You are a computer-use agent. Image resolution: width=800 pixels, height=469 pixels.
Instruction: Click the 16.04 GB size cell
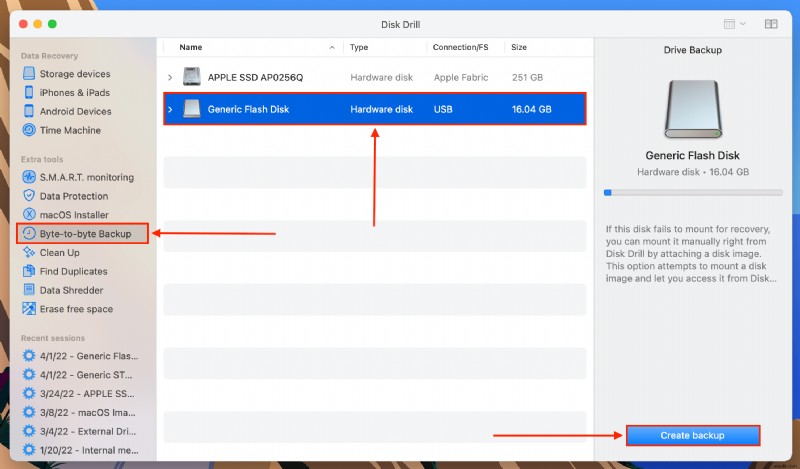click(532, 109)
